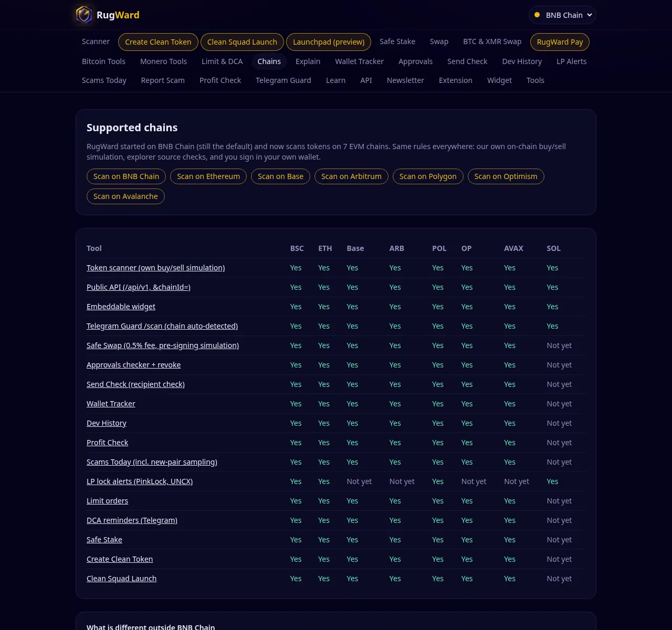Open the Safe Swap table link

163,345
